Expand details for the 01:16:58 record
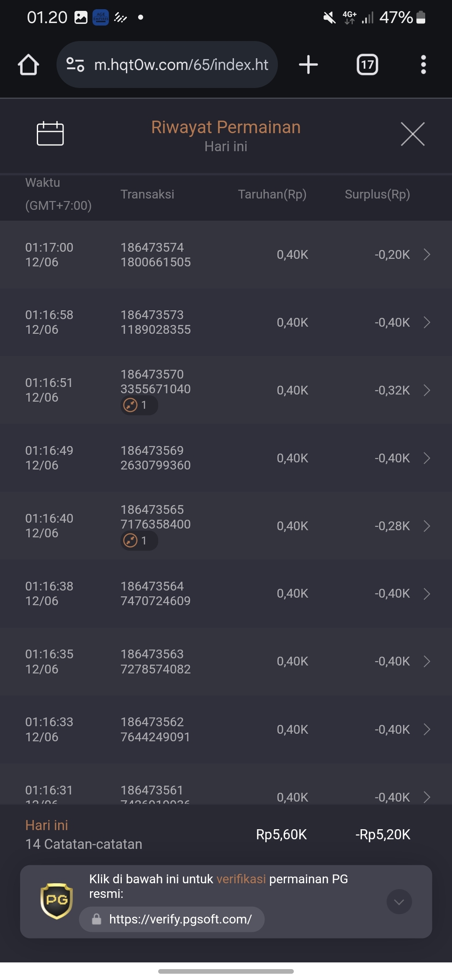Viewport: 452px width, 980px height. click(x=426, y=322)
